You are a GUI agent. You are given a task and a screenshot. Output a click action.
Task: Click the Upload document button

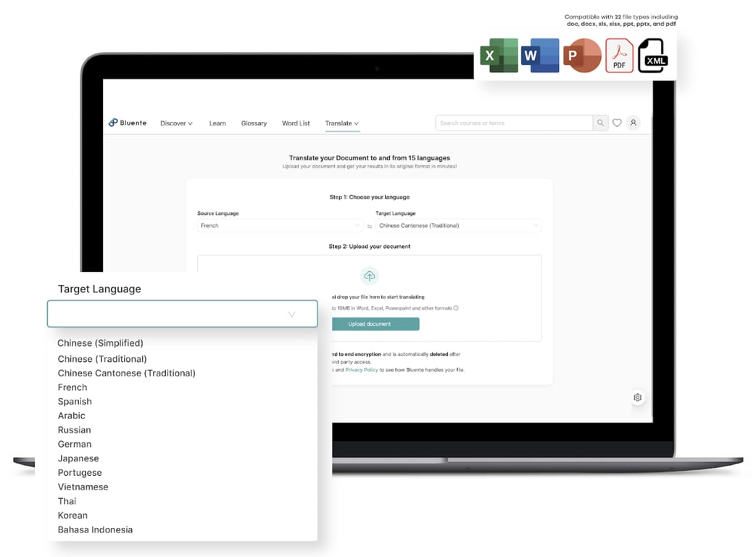click(375, 323)
